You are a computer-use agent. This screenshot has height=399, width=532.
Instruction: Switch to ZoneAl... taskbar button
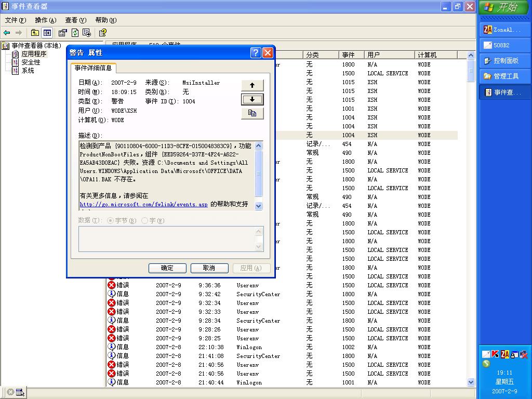(504, 30)
